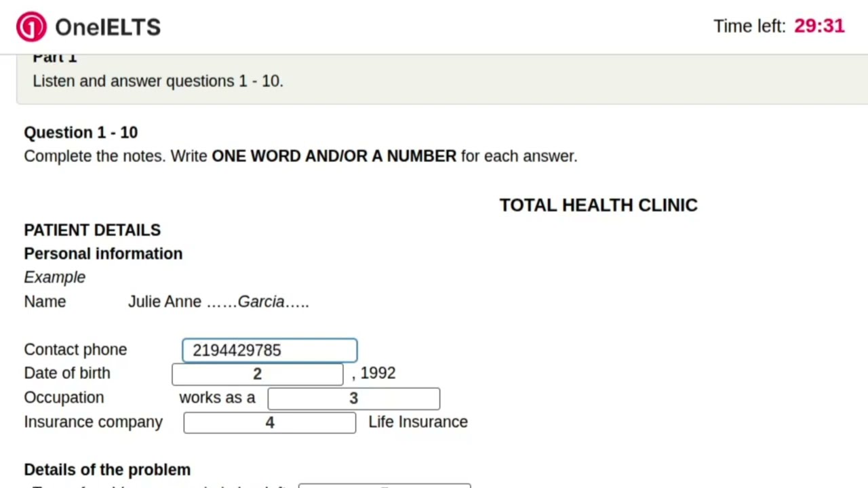Focus the Contact phone input field

(270, 350)
